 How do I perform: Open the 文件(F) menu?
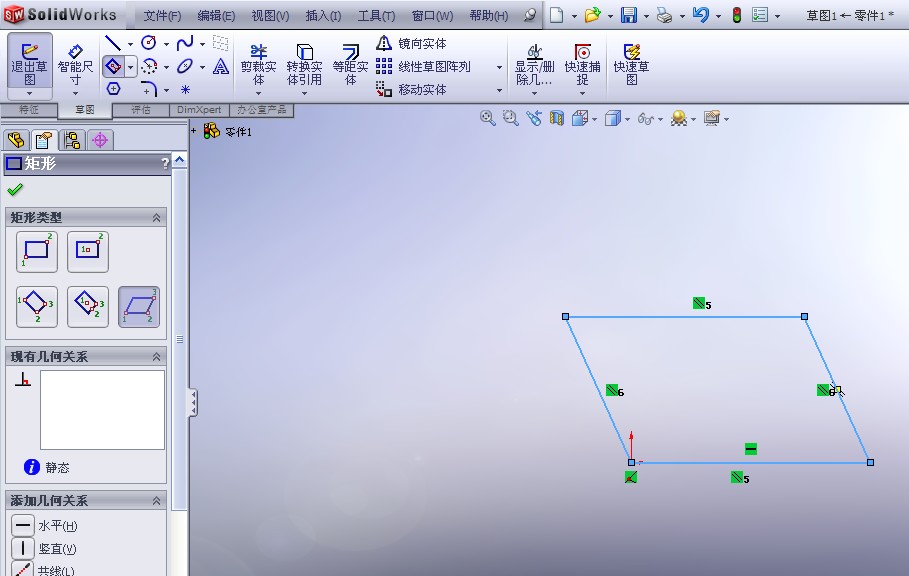162,16
